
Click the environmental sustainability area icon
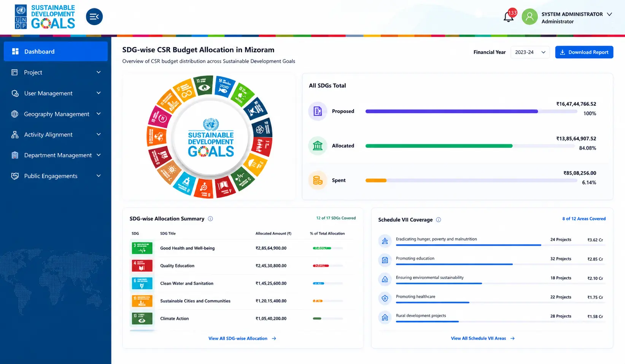click(x=385, y=279)
